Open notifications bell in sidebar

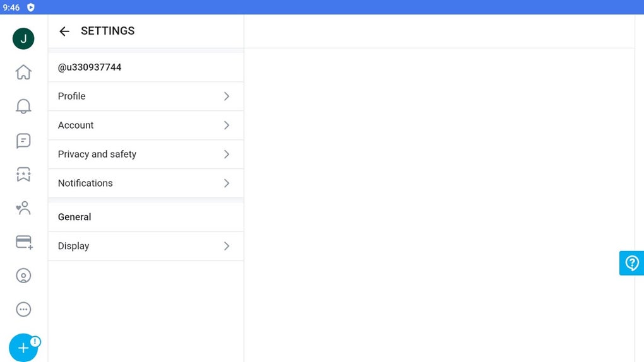click(23, 107)
